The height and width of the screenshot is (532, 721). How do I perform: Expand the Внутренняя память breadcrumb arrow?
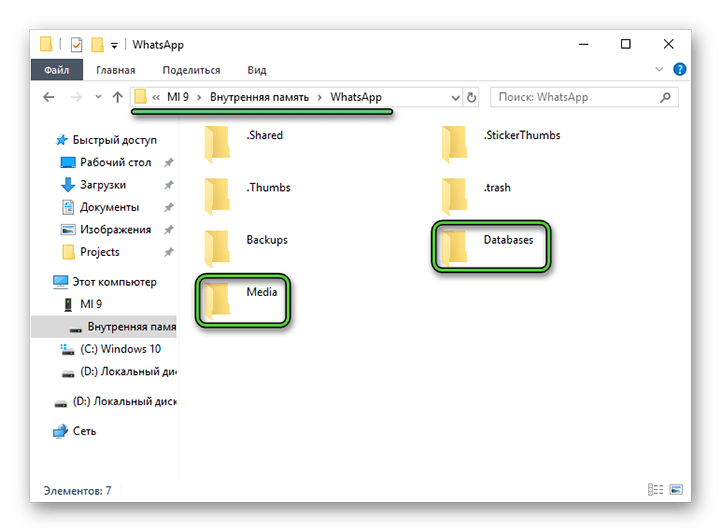pyautogui.click(x=320, y=97)
